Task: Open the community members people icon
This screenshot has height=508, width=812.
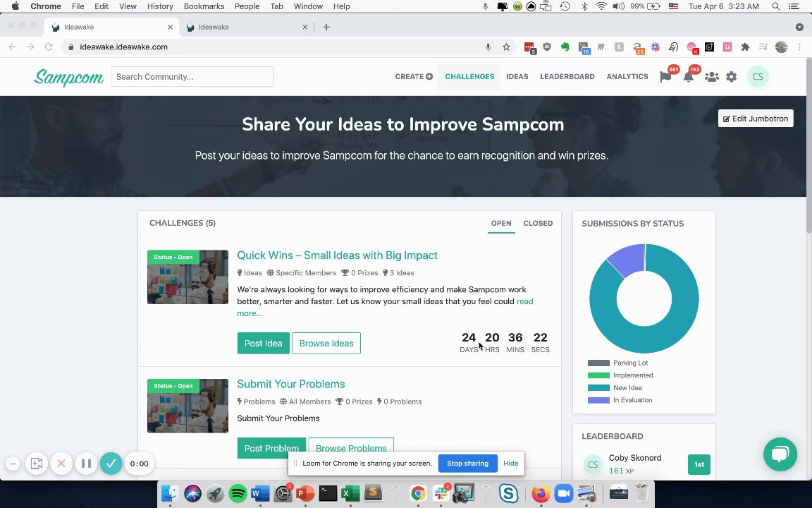Action: 711,77
